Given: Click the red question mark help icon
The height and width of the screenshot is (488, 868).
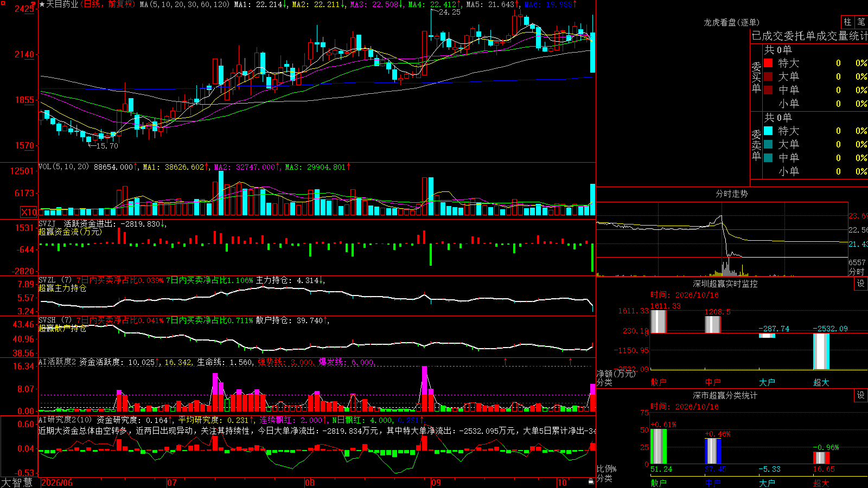Looking at the screenshot, I should tap(34, 4).
